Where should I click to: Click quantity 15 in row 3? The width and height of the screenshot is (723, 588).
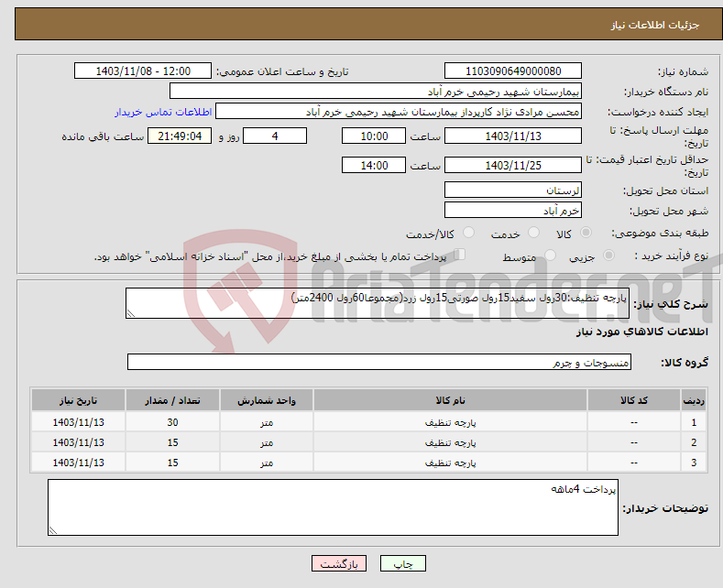pyautogui.click(x=172, y=463)
